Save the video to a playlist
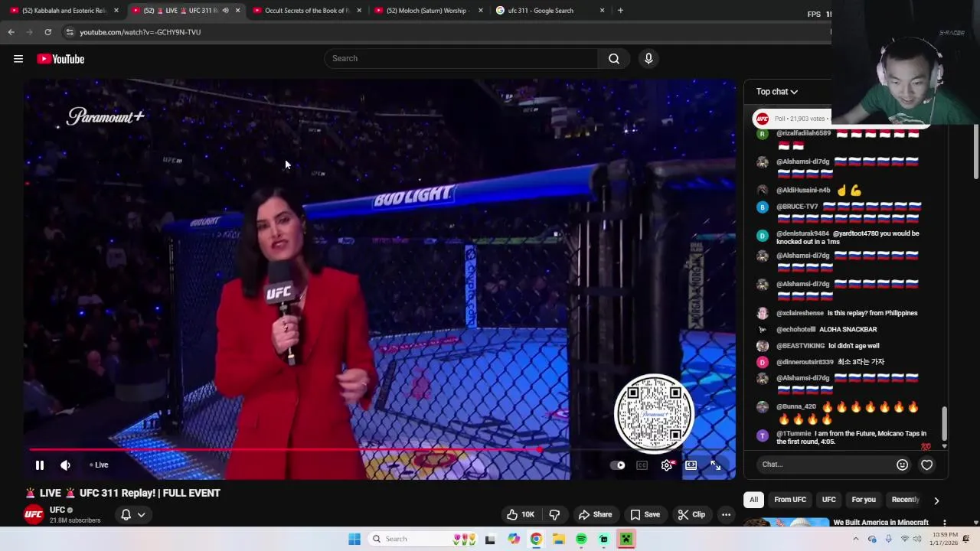This screenshot has width=980, height=551. tap(645, 514)
